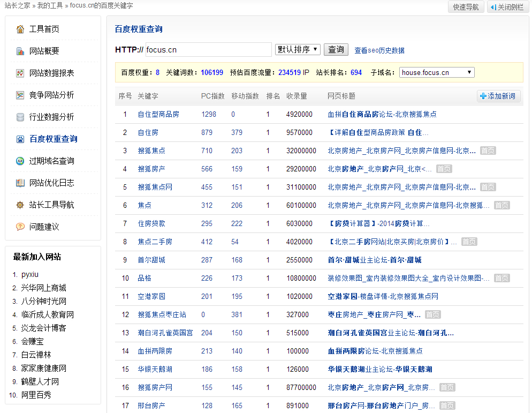Click the database icon for 行业数据分析
Viewport: 532px width, 413px height.
20,117
